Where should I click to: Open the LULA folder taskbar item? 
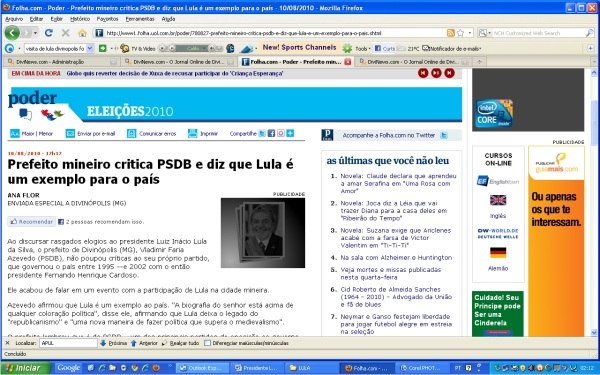tap(311, 368)
